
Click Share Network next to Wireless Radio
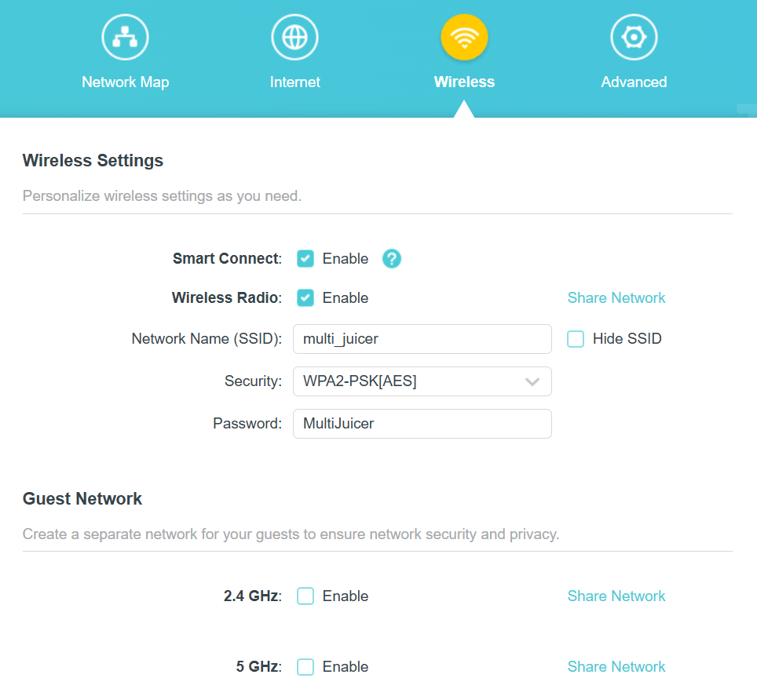pyautogui.click(x=616, y=297)
